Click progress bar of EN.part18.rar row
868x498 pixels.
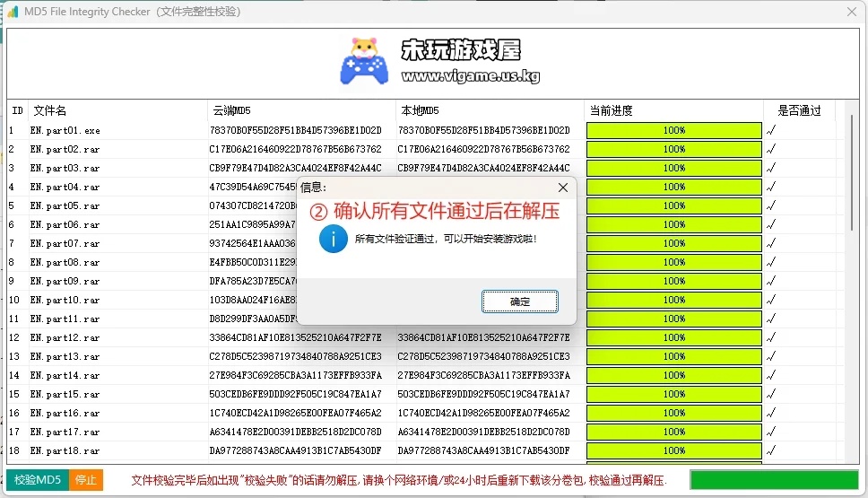[674, 450]
